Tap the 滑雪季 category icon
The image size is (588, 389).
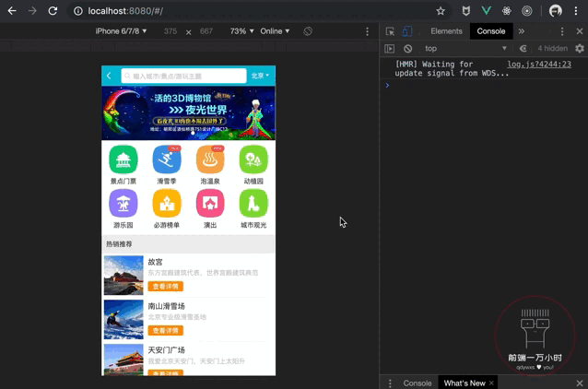[x=167, y=159]
